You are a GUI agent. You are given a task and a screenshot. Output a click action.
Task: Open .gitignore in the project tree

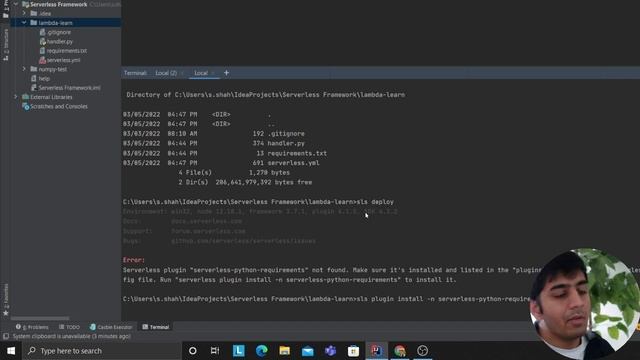(x=59, y=32)
